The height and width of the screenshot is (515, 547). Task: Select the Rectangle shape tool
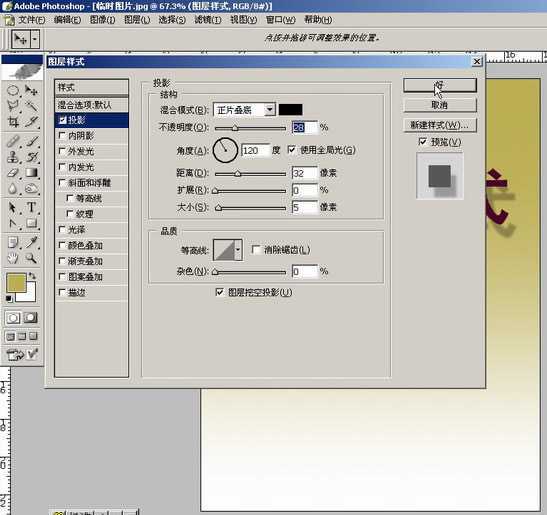pyautogui.click(x=31, y=223)
